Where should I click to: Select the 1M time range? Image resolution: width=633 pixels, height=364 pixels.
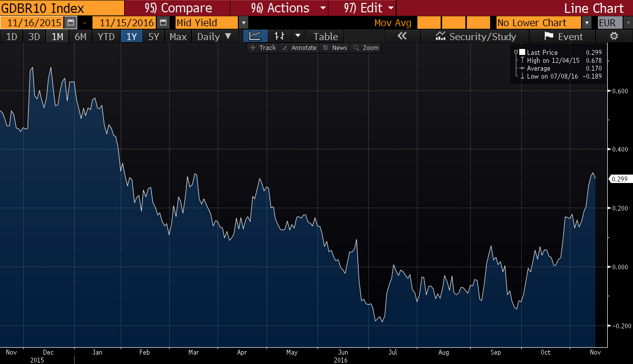click(57, 37)
